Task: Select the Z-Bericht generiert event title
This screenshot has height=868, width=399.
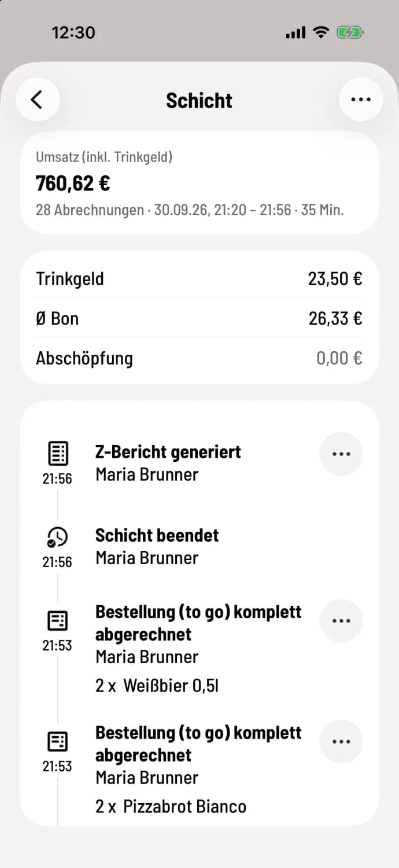Action: (168, 452)
